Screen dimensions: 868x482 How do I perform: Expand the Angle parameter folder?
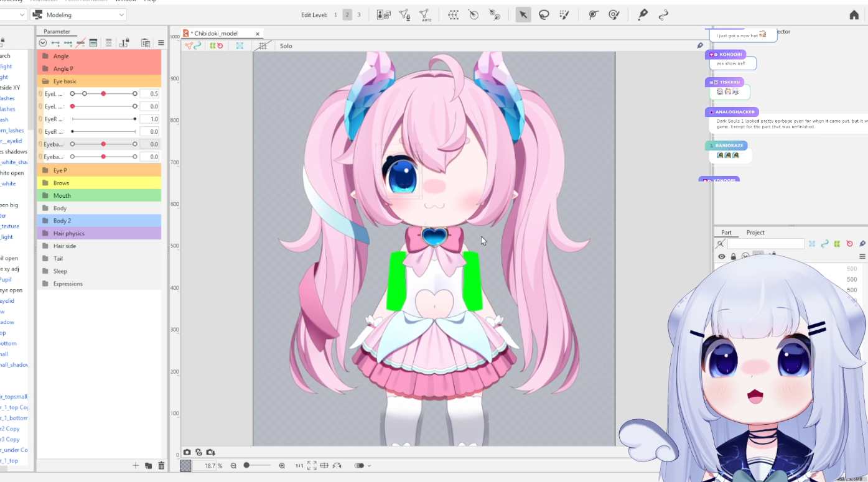click(99, 56)
